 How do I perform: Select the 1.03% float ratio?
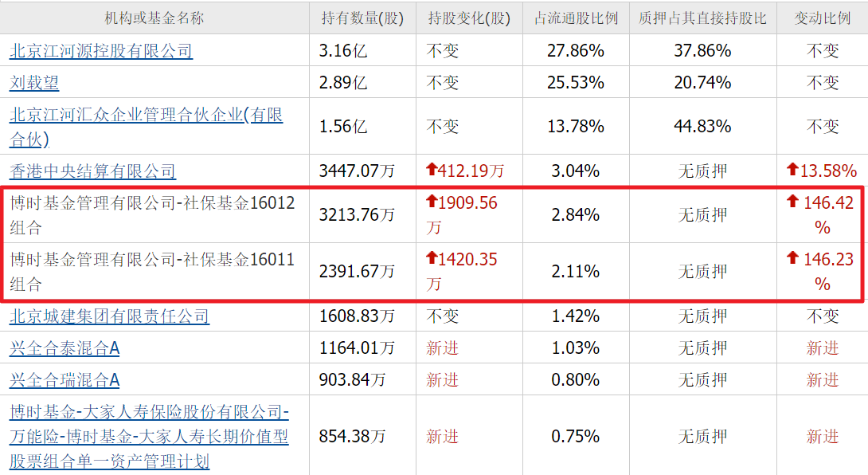tap(576, 348)
